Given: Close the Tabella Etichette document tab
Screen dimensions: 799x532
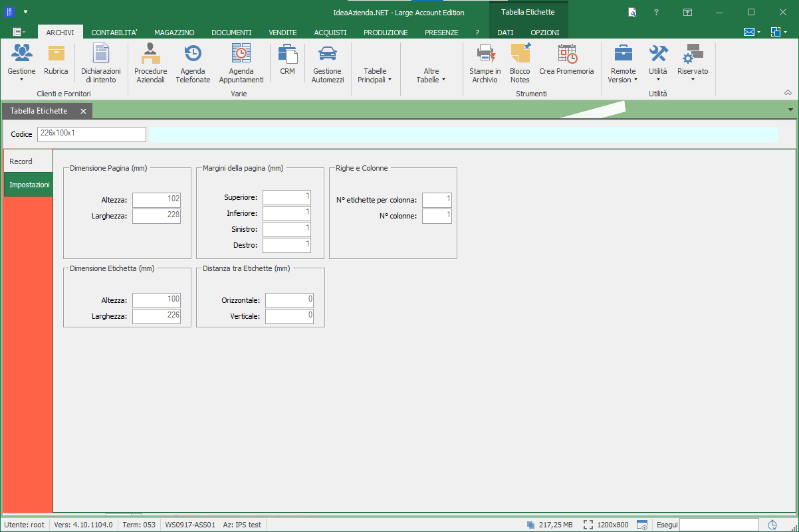Looking at the screenshot, I should (83, 111).
